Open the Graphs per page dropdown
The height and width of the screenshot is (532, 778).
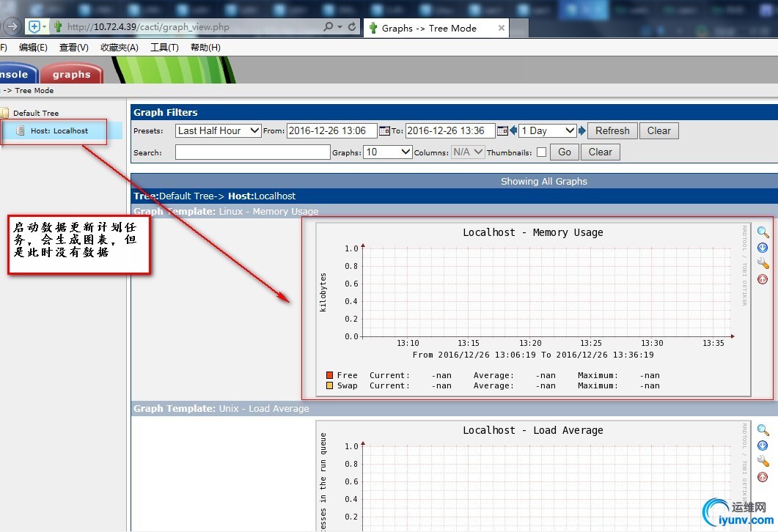tap(389, 152)
